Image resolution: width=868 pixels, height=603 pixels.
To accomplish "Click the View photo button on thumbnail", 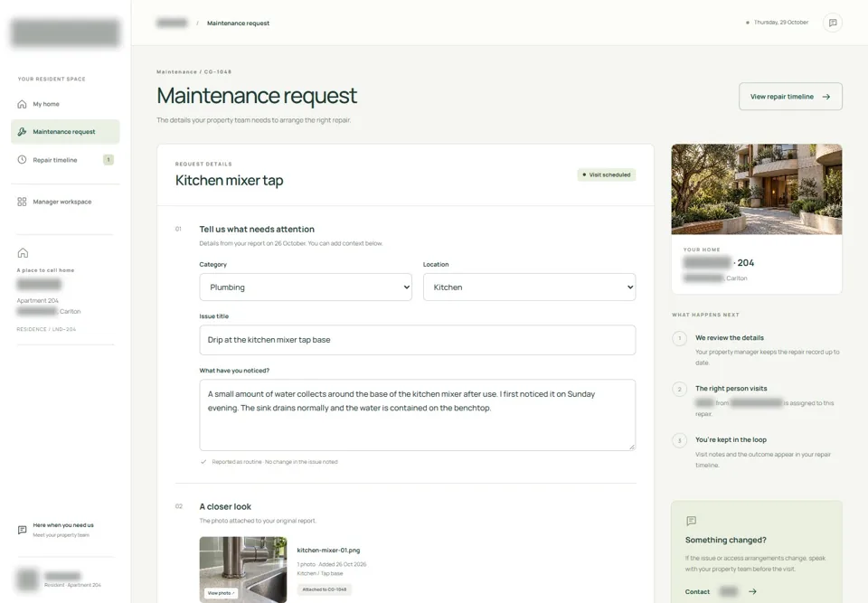I will [221, 593].
